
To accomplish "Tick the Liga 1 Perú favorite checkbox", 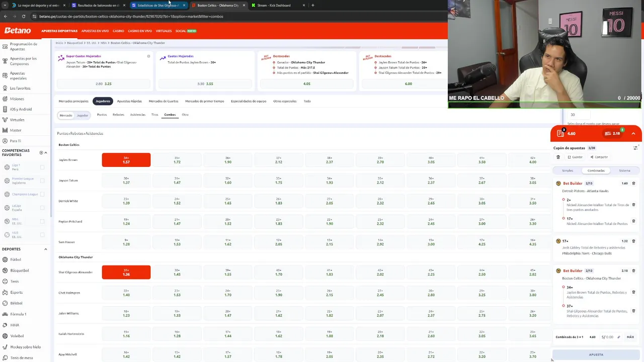I will [x=42, y=167].
